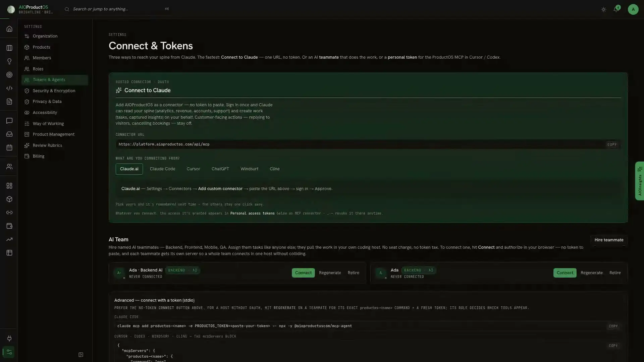
Task: Open the code brackets icon in rail
Action: (9, 88)
